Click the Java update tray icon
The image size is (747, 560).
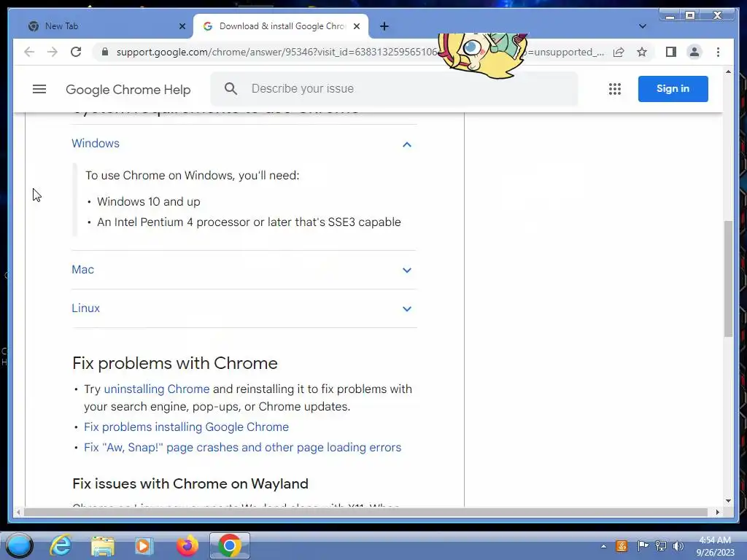(622, 546)
